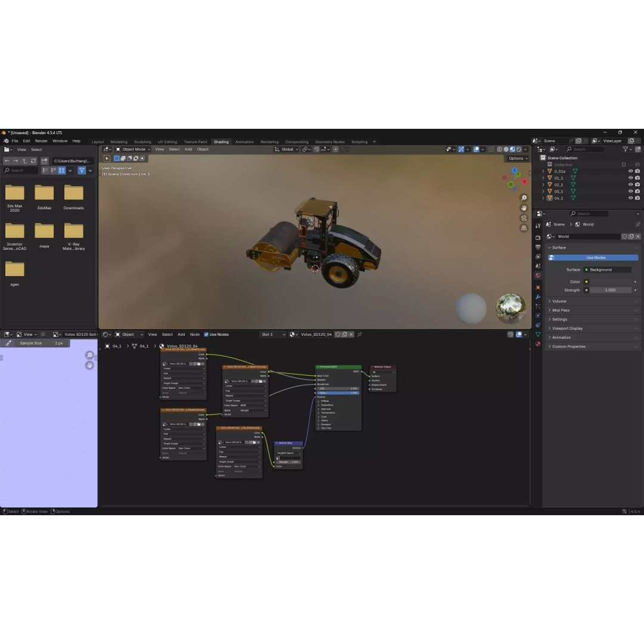
Task: Zoom viewport with magnifier gizmo
Action: click(524, 198)
